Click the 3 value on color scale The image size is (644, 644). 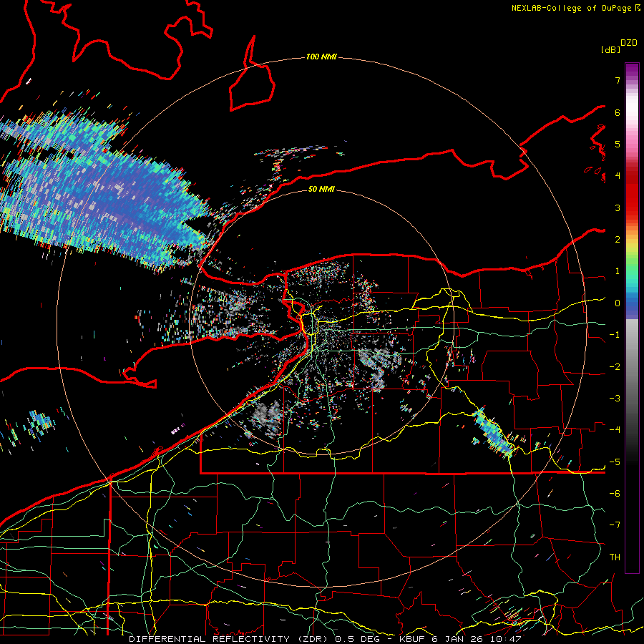(618, 208)
